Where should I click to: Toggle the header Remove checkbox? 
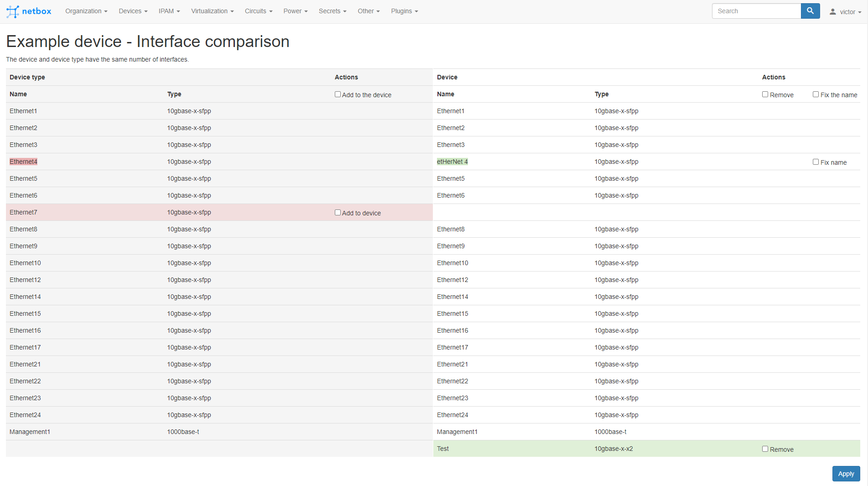[x=765, y=94]
